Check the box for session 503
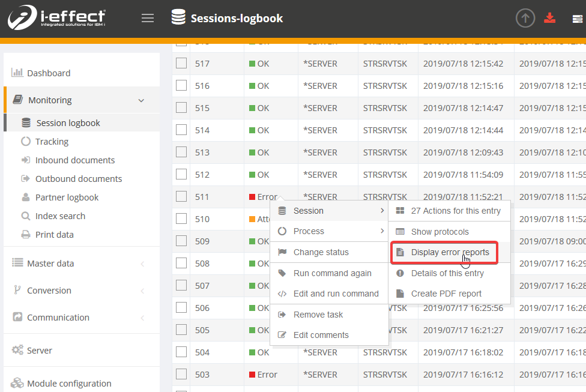This screenshot has height=392, width=586. (181, 375)
